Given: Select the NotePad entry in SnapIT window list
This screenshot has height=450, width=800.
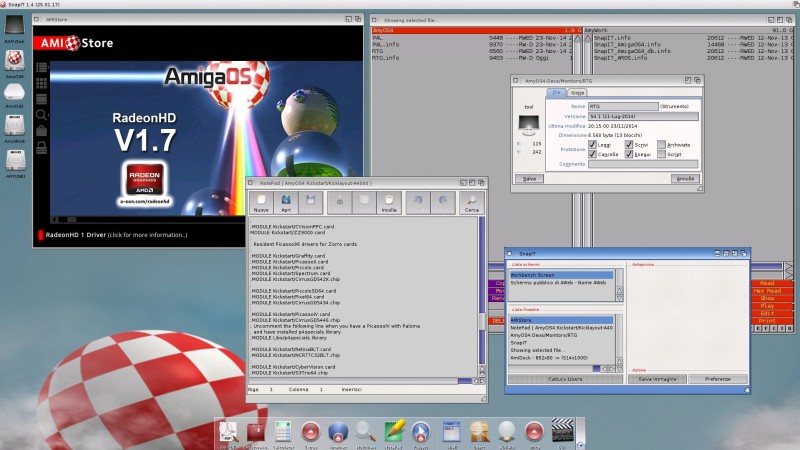Looking at the screenshot, I should (x=562, y=328).
